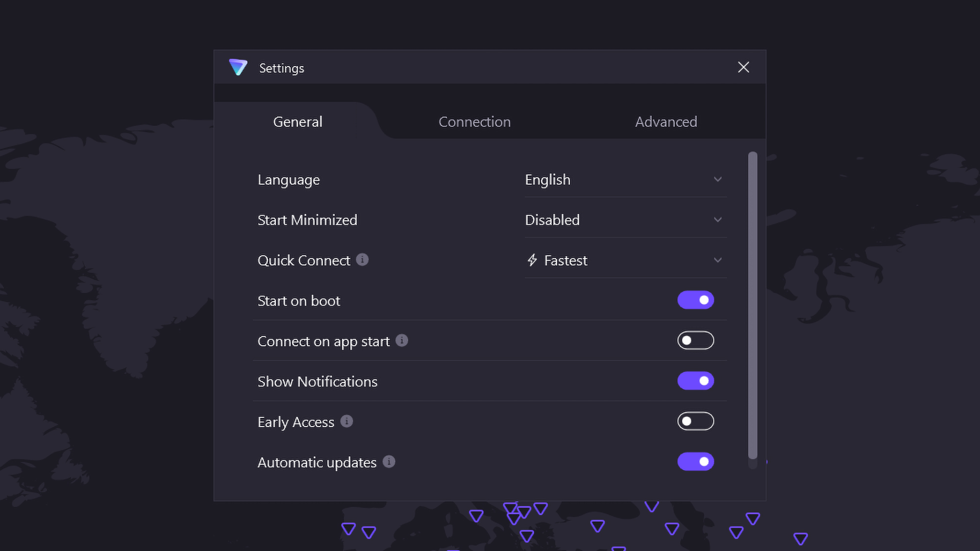Click the info icon next to Quick Connect
The image size is (980, 551).
click(x=363, y=260)
